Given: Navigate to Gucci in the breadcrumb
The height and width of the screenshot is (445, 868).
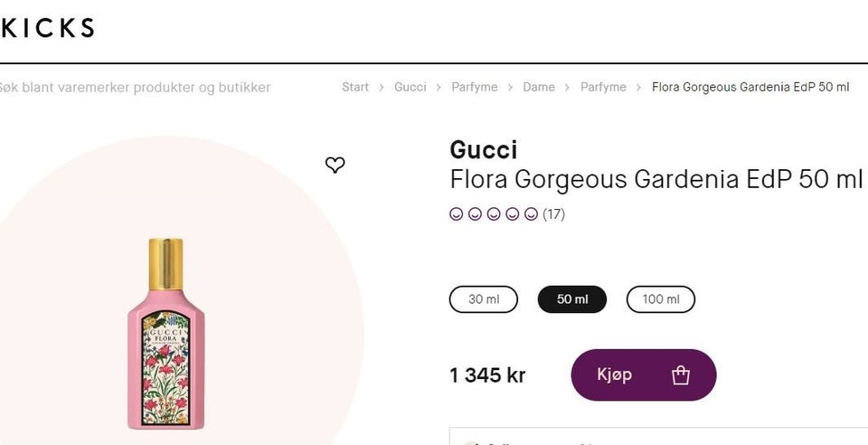Looking at the screenshot, I should pos(410,87).
